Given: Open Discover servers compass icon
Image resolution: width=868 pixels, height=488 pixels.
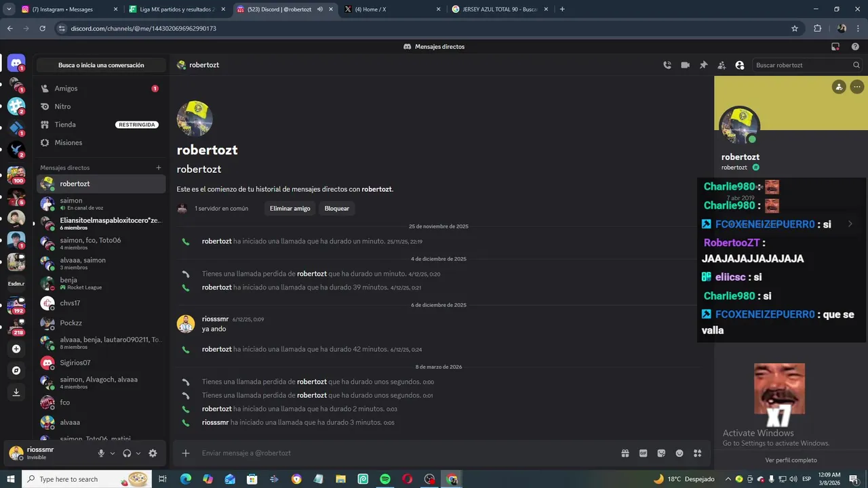Looking at the screenshot, I should tap(16, 371).
